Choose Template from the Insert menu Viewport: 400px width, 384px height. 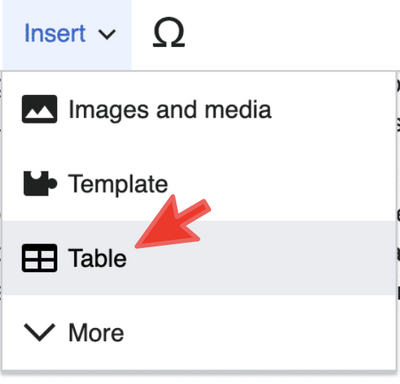199,184
